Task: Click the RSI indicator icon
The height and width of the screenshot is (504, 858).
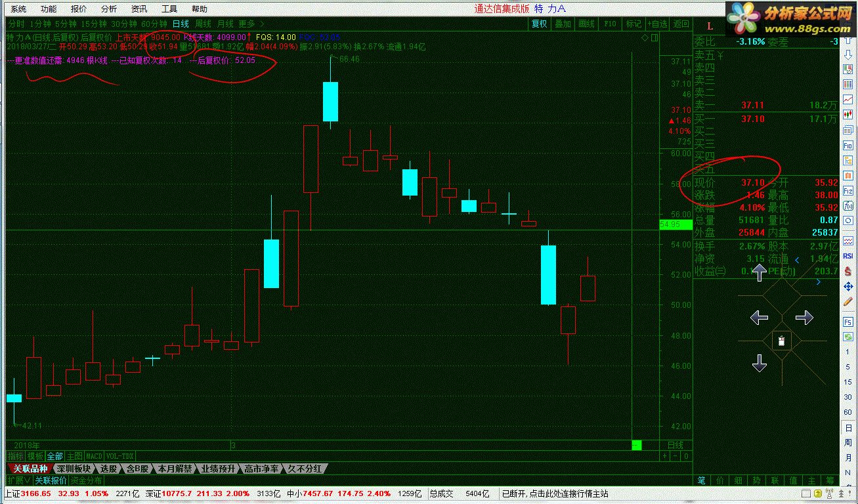Action: pos(848,255)
